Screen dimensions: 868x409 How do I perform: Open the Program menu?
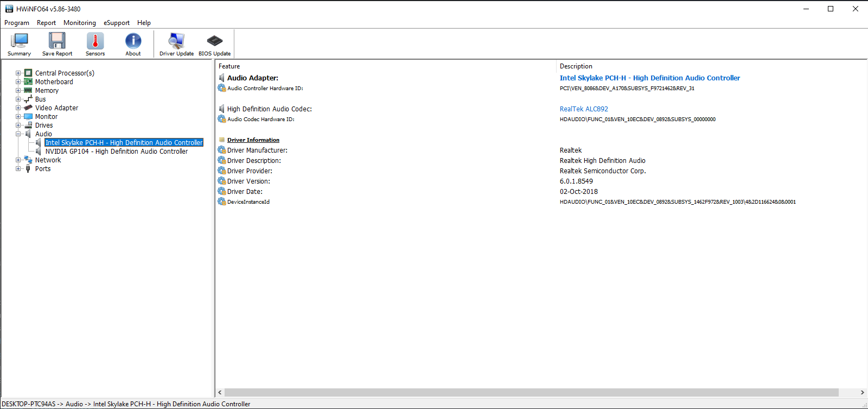click(17, 23)
